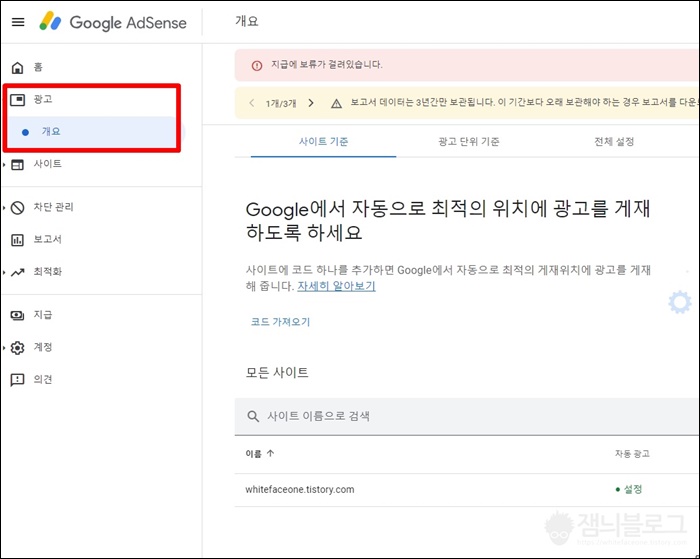
Task: Click the 보고서 reports chart icon
Action: 17,240
